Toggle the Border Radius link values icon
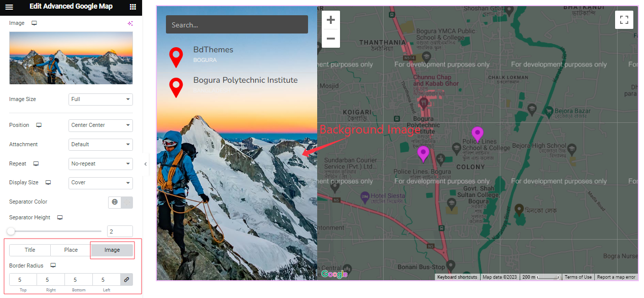 126,280
